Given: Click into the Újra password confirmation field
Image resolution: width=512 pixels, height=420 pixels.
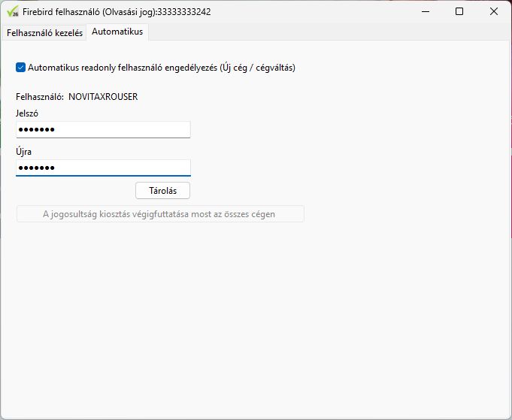Looking at the screenshot, I should point(103,168).
